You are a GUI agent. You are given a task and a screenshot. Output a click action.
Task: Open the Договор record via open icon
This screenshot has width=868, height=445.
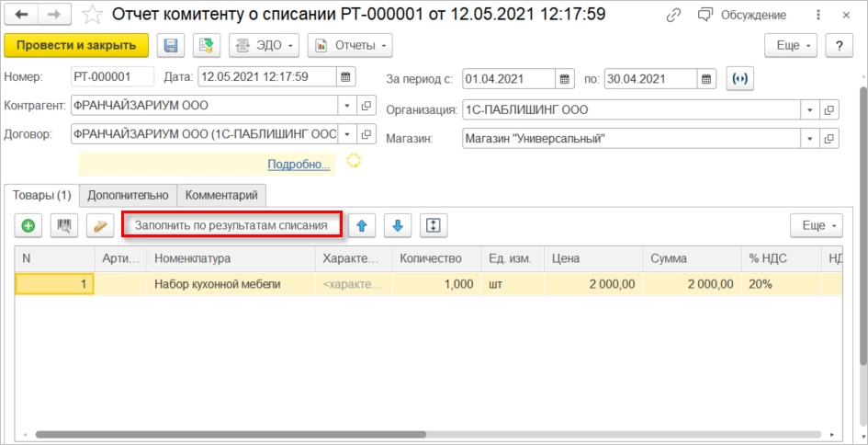pos(366,134)
